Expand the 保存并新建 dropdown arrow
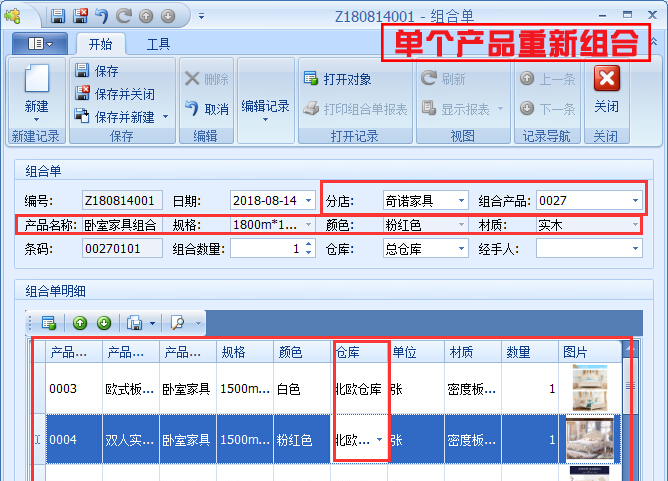 coord(165,117)
